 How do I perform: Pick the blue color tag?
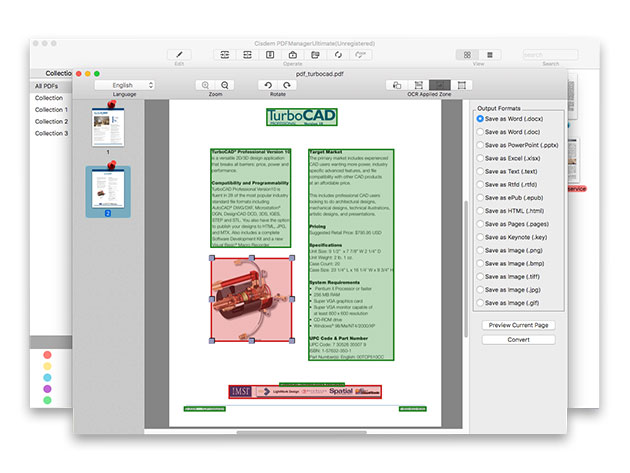pyautogui.click(x=47, y=377)
